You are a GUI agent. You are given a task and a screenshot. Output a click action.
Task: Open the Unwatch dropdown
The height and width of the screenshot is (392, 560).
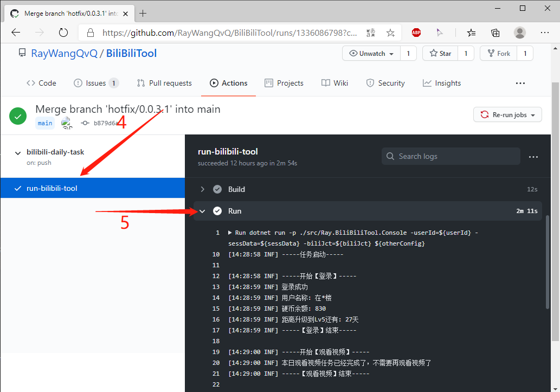tap(371, 53)
